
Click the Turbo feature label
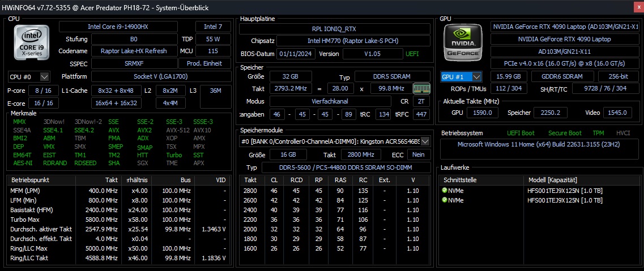174,155
